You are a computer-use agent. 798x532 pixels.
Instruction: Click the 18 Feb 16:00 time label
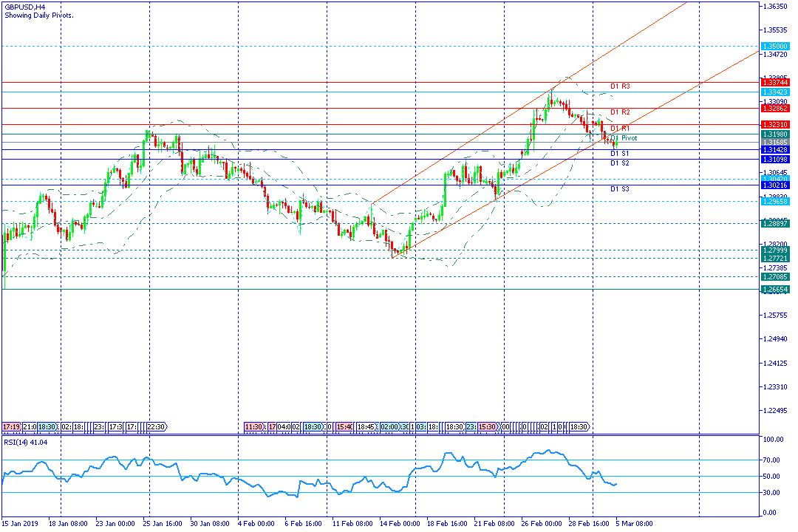[x=447, y=524]
